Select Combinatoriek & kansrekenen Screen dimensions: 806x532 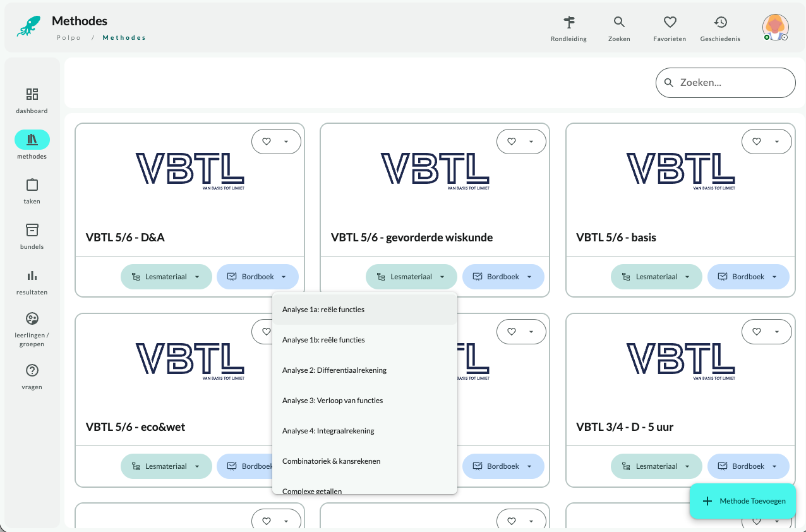pos(364,461)
